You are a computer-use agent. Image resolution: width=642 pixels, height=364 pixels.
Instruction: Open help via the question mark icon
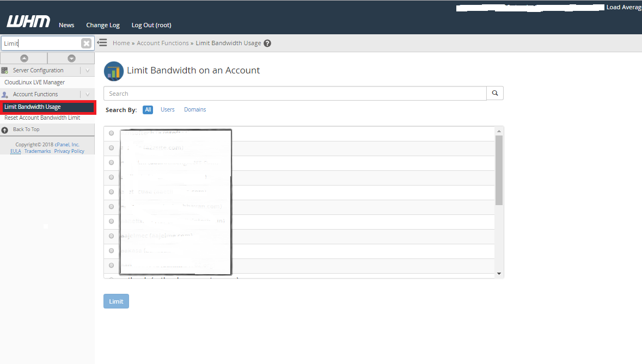coord(267,44)
